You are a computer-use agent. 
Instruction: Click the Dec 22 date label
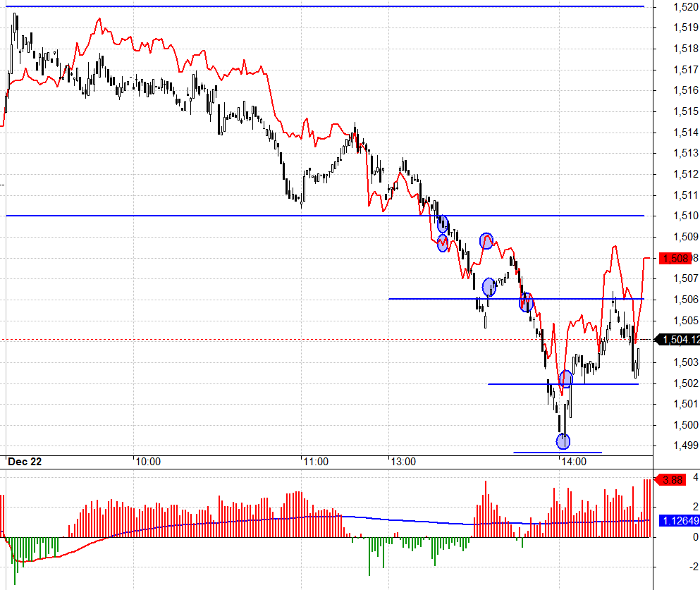pyautogui.click(x=25, y=462)
